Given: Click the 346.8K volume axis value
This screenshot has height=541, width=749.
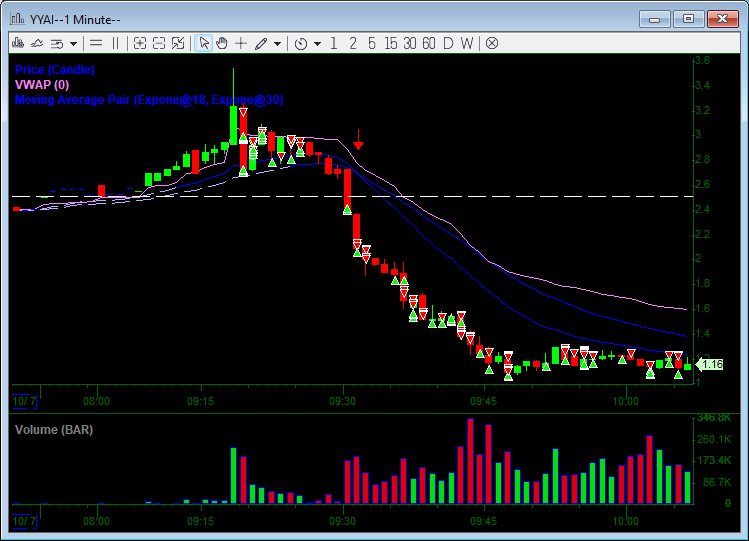Looking at the screenshot, I should 714,418.
